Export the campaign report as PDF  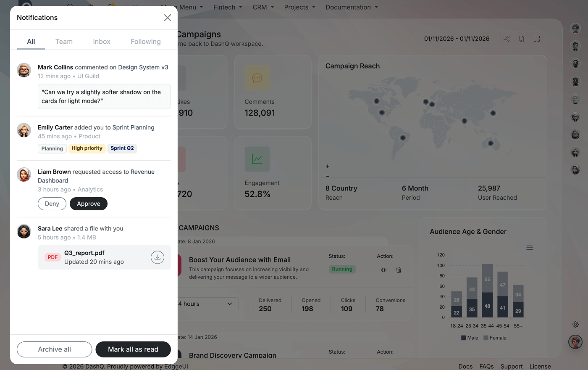pos(521,38)
